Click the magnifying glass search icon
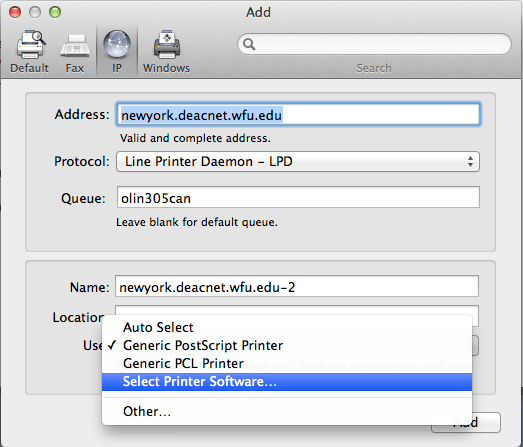Screen dimensions: 523x447 pyautogui.click(x=249, y=44)
